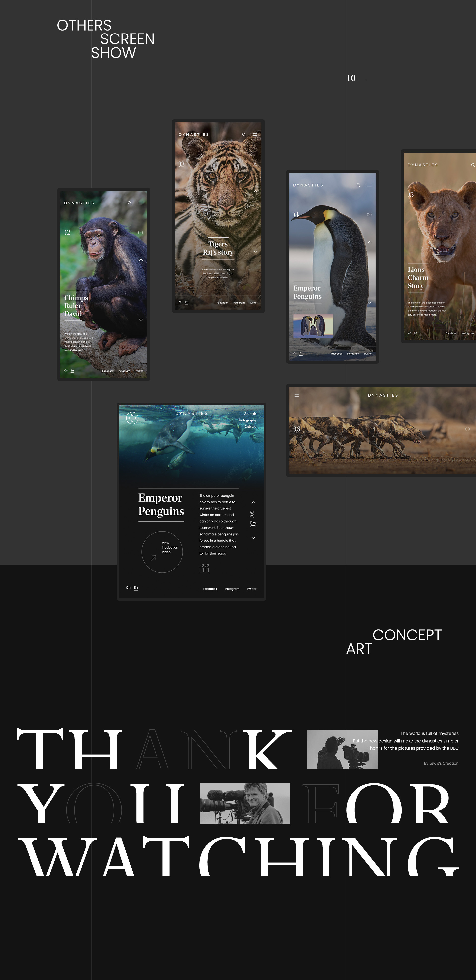
Task: Select Culture menu item on tablet
Action: 251,427
